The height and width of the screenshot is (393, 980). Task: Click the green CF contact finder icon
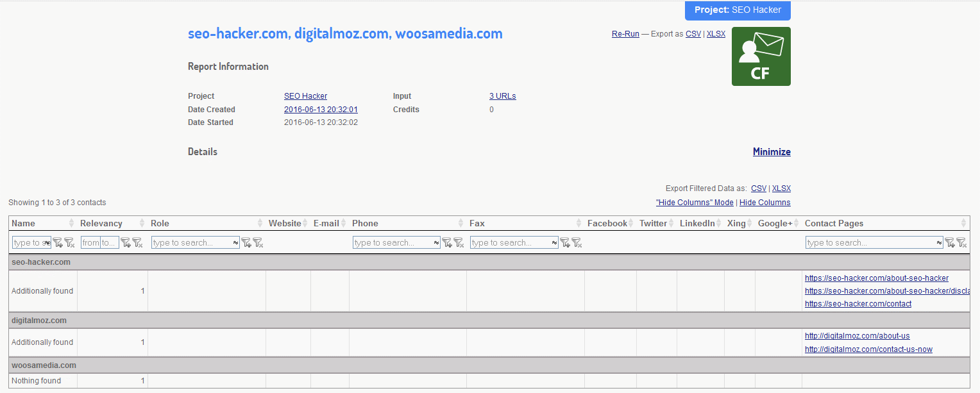(x=761, y=56)
